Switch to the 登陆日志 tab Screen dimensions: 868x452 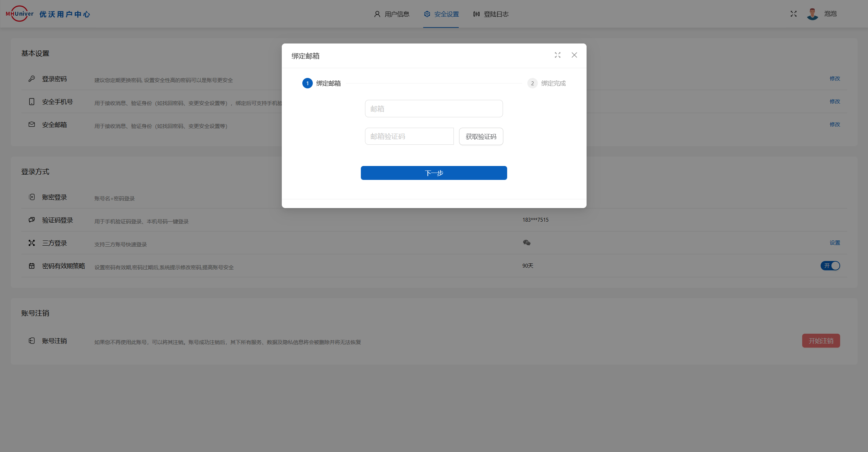point(491,14)
